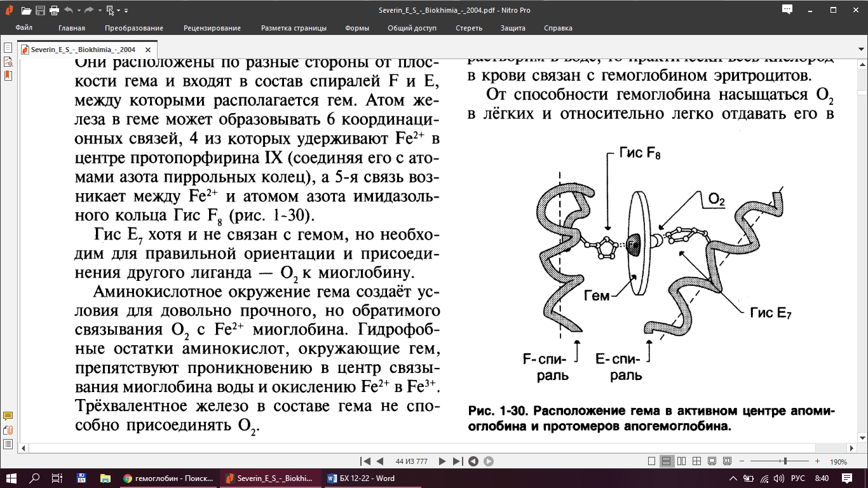This screenshot has height=488, width=868.
Task: Open the Справка ribbon tab
Action: click(x=558, y=28)
